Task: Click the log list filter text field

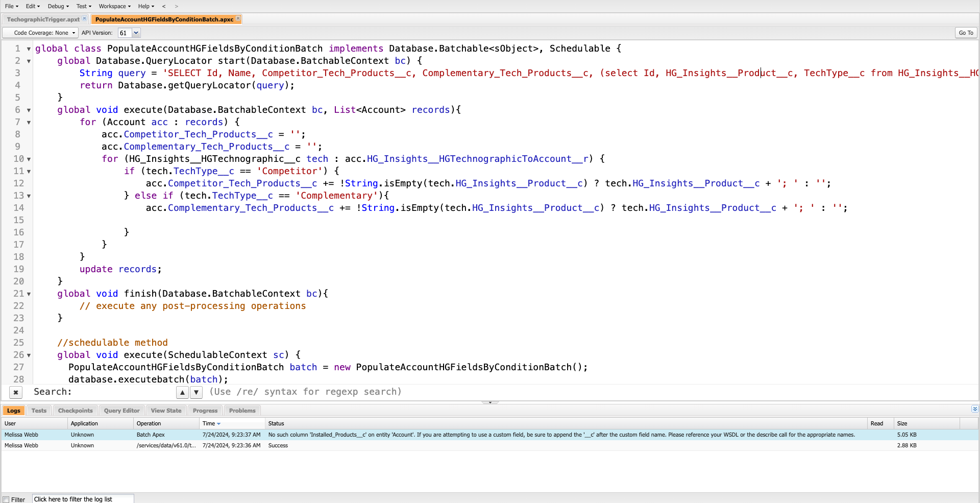Action: tap(83, 499)
